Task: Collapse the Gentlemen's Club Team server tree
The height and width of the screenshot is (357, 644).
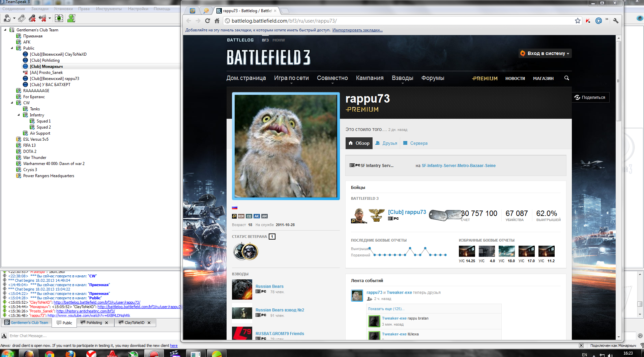Action: [x=5, y=30]
